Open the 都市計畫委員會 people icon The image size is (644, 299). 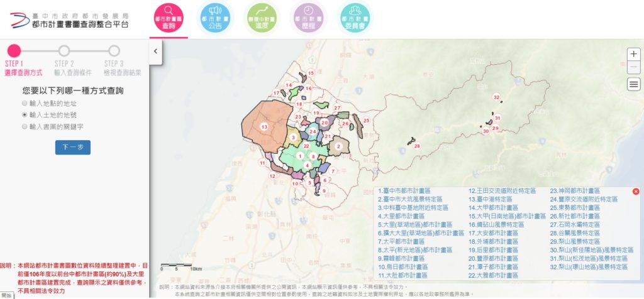(355, 18)
